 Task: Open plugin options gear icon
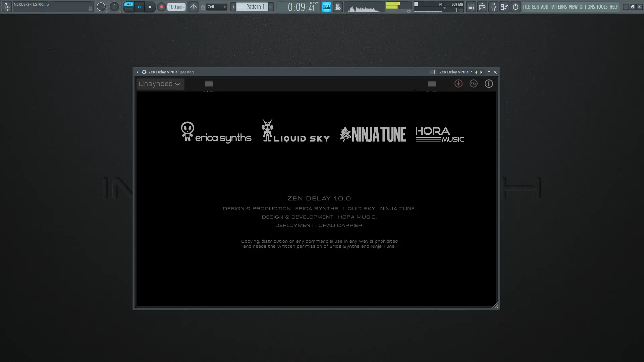click(144, 72)
